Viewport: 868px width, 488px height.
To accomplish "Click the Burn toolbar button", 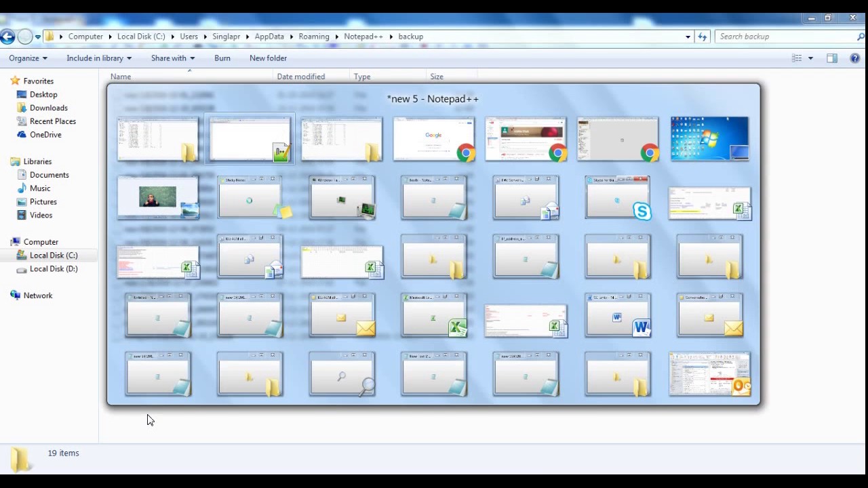I will (222, 58).
